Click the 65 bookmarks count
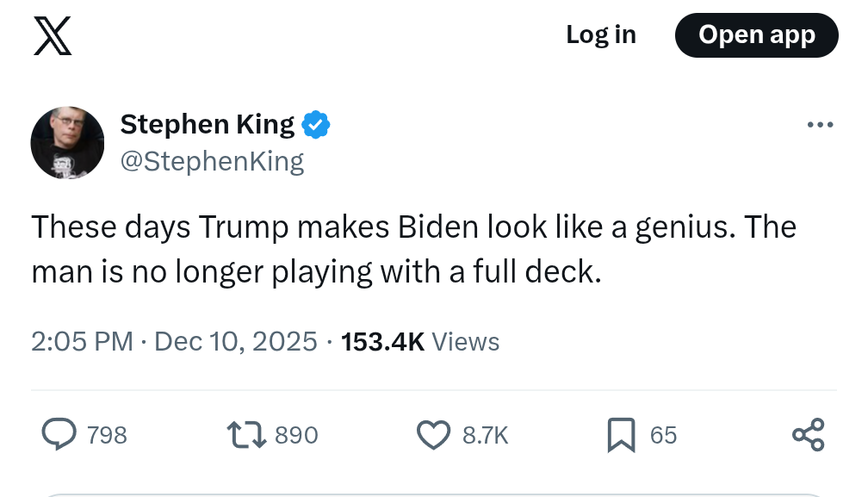 [x=663, y=435]
